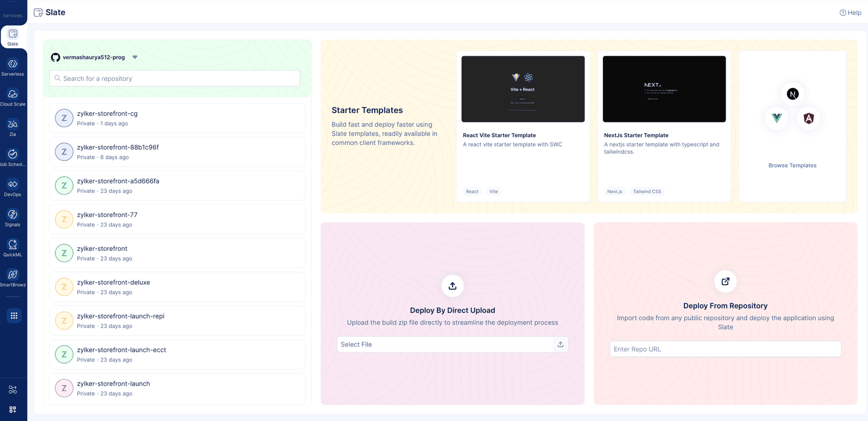Viewport: 868px width, 421px height.
Task: Open the SmartBrowz service
Action: click(x=13, y=279)
